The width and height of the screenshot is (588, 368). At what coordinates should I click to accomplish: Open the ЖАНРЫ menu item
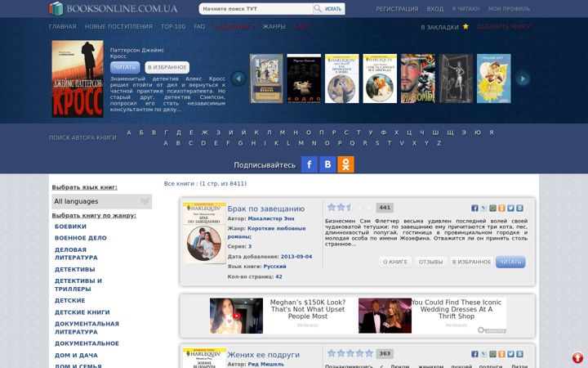pyautogui.click(x=274, y=27)
